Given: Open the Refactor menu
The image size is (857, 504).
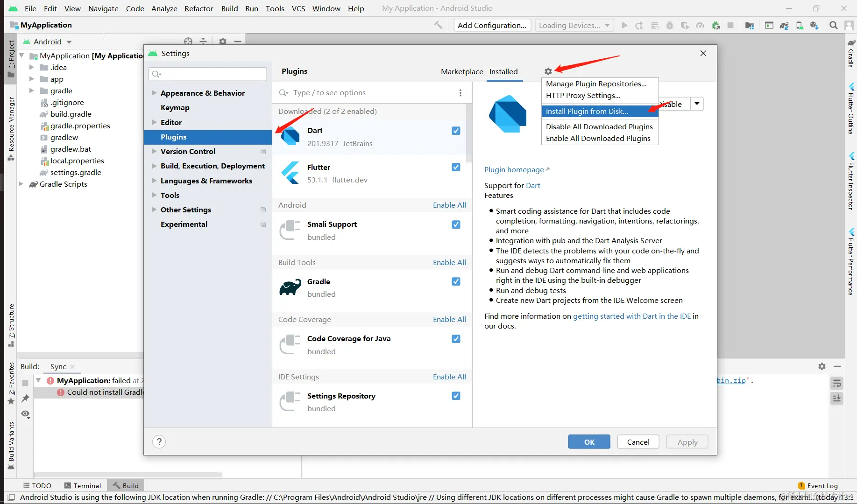Looking at the screenshot, I should coord(198,8).
